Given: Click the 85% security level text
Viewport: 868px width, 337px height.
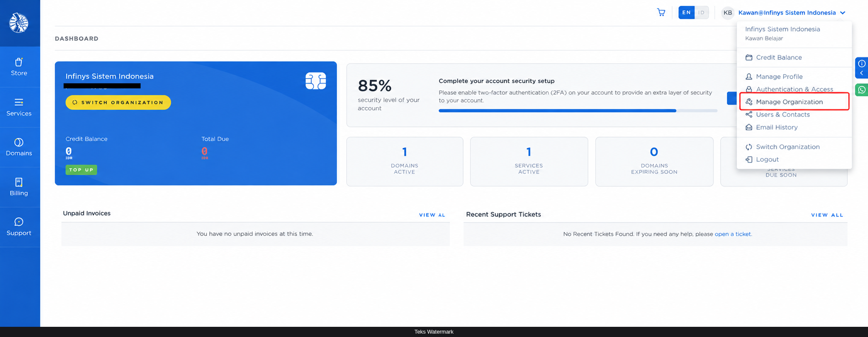Looking at the screenshot, I should [x=374, y=86].
